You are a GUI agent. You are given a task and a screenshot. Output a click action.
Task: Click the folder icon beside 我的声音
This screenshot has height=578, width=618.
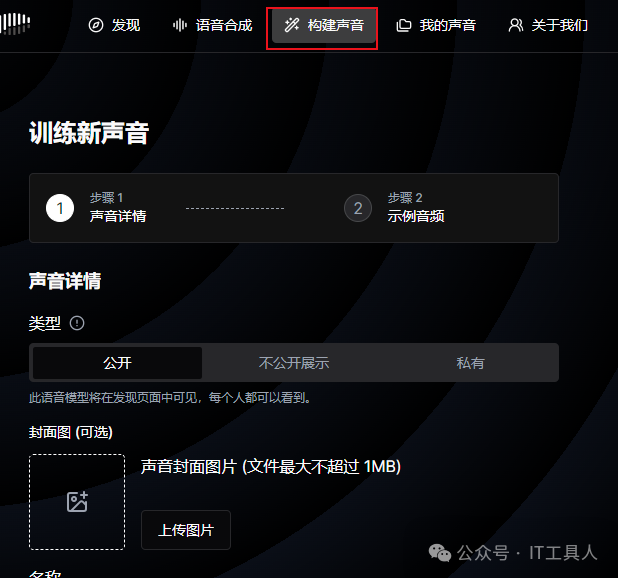click(x=404, y=25)
